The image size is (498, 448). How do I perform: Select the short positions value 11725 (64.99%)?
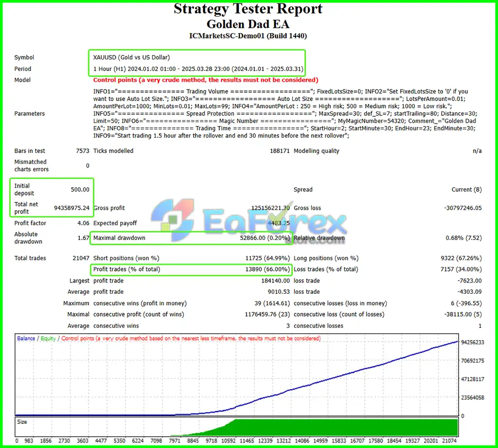[268, 258]
